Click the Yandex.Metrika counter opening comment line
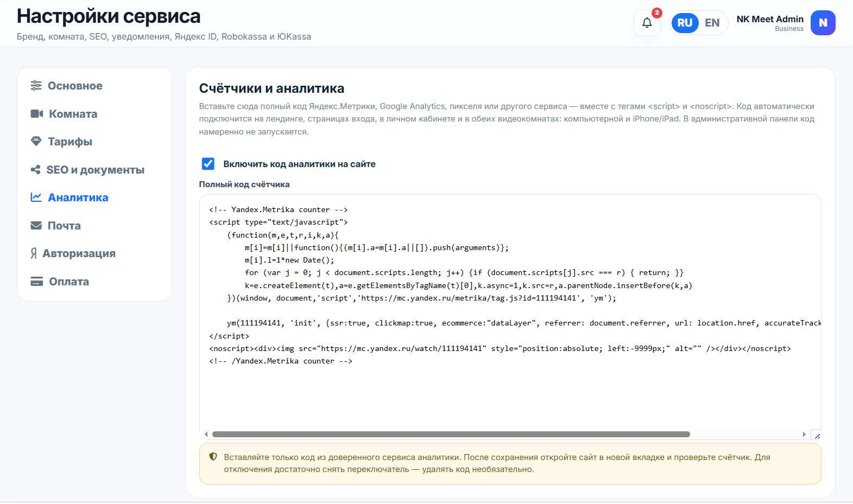The image size is (853, 504). click(x=279, y=209)
